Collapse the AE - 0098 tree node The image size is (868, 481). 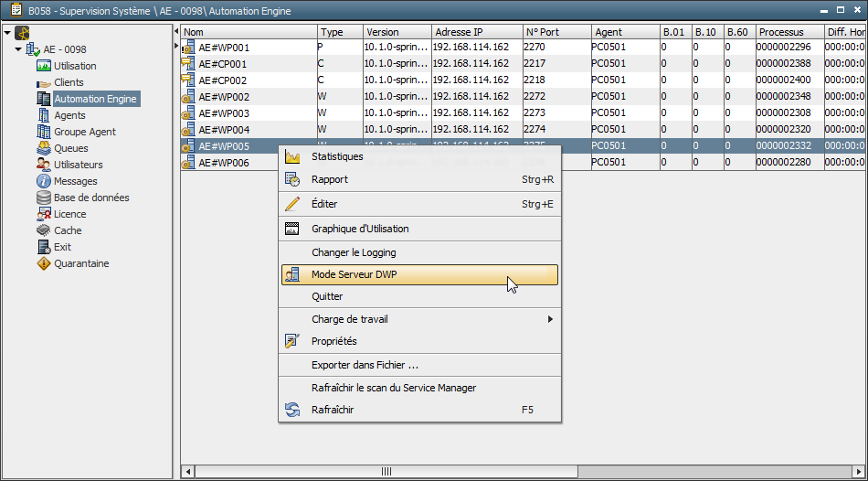(x=19, y=49)
